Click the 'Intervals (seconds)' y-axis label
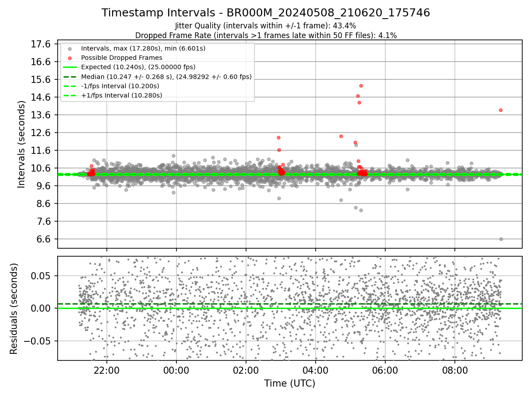Image resolution: width=532 pixels, height=399 pixels. click(x=22, y=144)
